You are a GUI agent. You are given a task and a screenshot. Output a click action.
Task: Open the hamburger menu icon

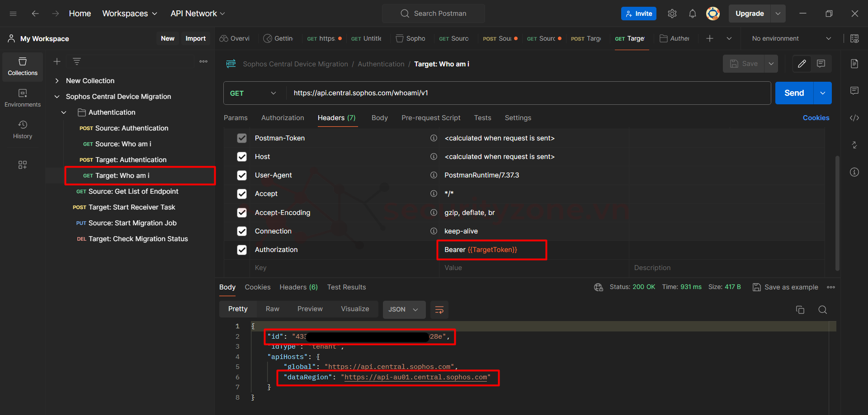[x=13, y=14]
